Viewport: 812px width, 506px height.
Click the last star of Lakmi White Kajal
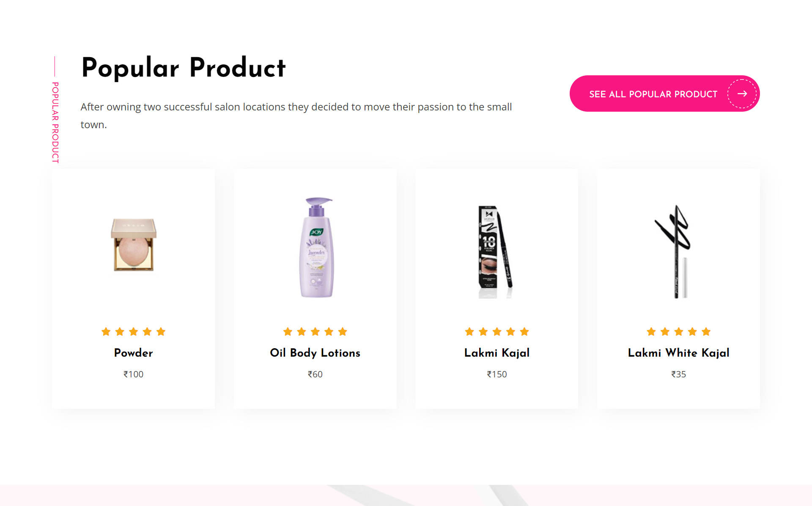pyautogui.click(x=706, y=332)
